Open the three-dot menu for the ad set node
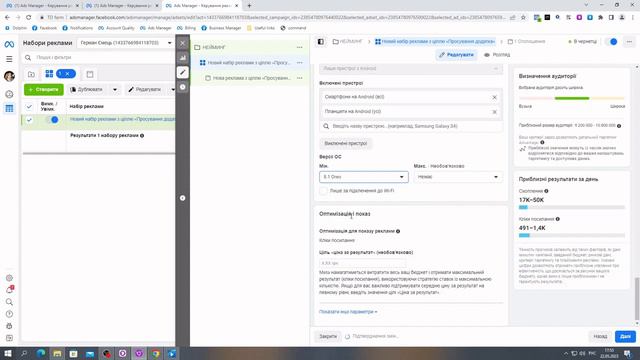The width and height of the screenshot is (640, 360). 300,63
